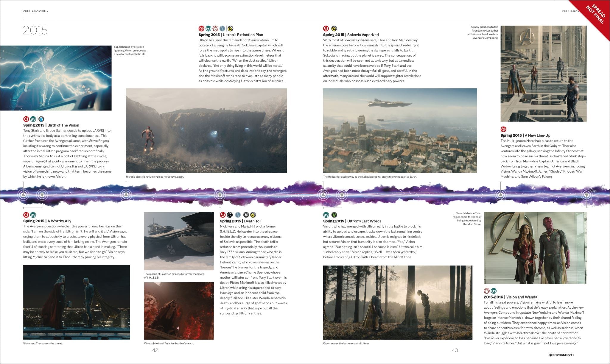Screen dimensions: 610x364
Task: Click the red-and-white icon above Vision and Wanda
Action: coord(487,291)
